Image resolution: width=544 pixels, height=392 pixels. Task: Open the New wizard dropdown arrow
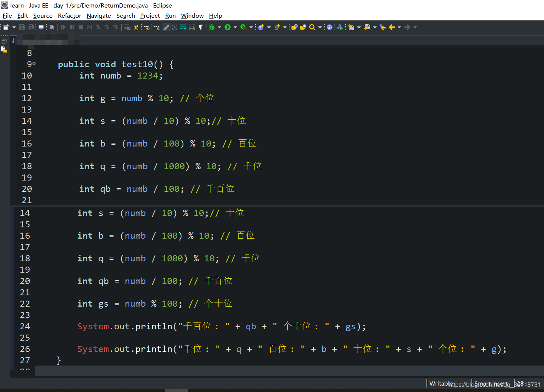(x=14, y=27)
